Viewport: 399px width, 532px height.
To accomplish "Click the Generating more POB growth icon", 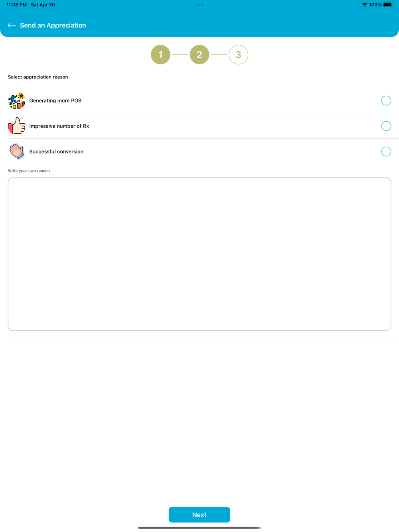I will click(x=17, y=101).
